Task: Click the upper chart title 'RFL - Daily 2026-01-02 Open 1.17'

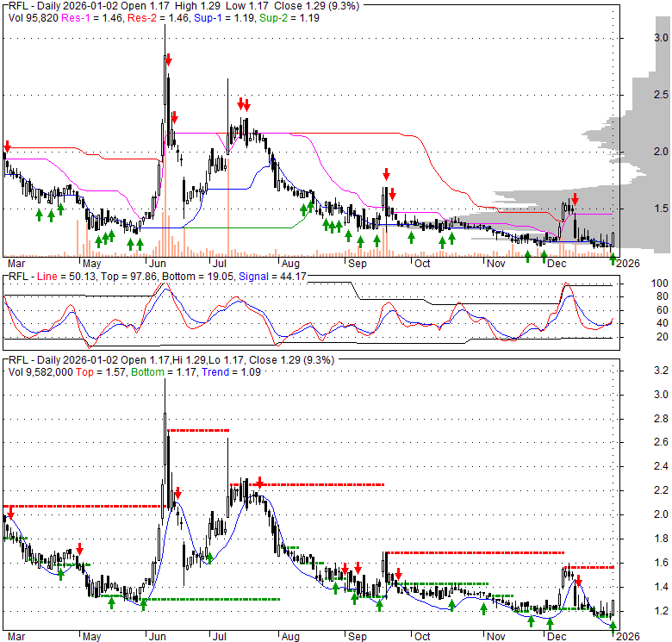Action: pos(90,6)
